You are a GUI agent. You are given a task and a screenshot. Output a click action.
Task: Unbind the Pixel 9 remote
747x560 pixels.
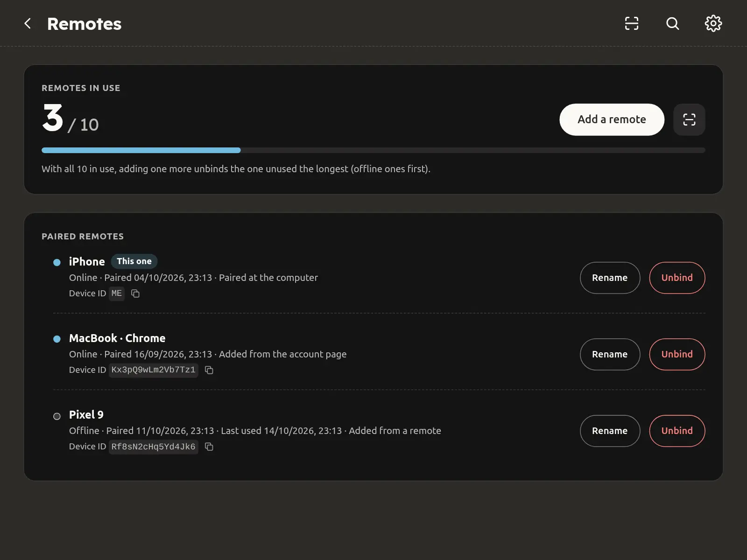pyautogui.click(x=677, y=431)
